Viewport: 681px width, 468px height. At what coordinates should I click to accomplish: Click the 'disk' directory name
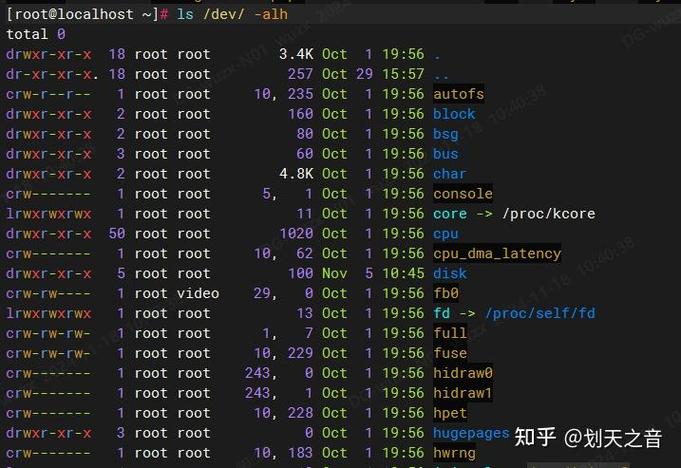[450, 274]
